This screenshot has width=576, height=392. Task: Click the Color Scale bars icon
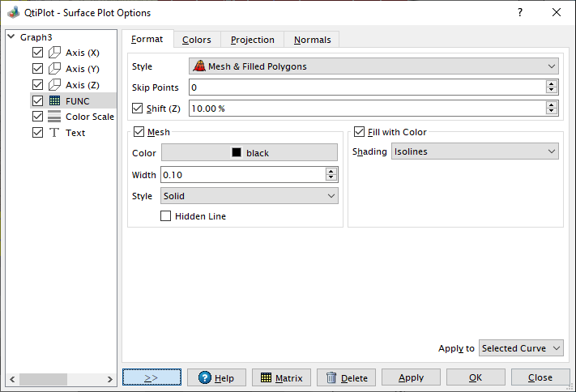click(54, 117)
